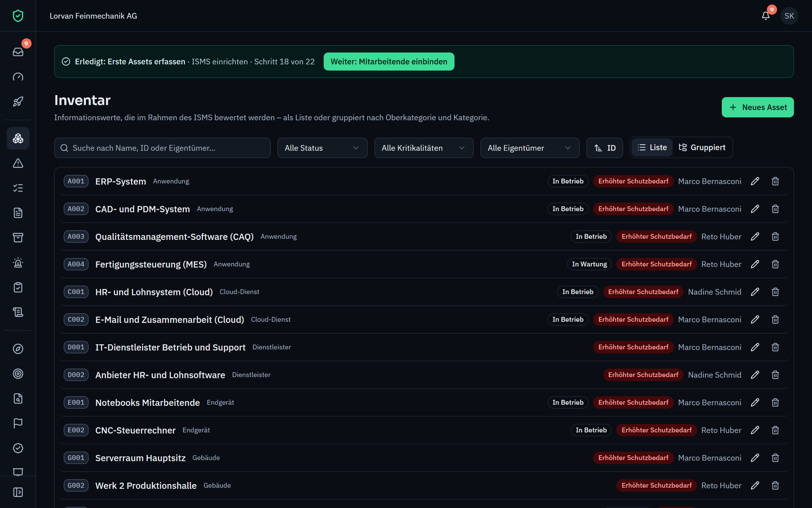Click the Lorvan Feinmechanik AG title
This screenshot has width=812, height=508.
93,16
